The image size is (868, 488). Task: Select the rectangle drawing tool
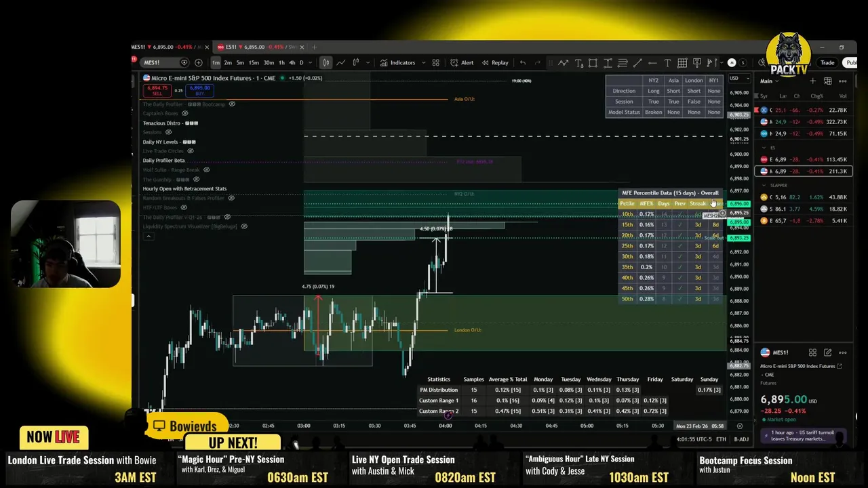click(x=593, y=62)
